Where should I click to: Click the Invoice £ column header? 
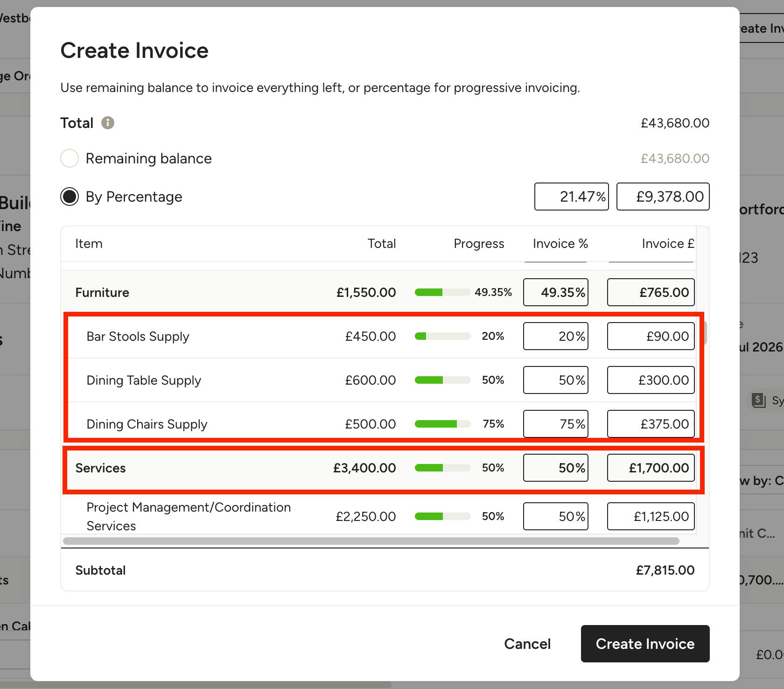coord(668,244)
